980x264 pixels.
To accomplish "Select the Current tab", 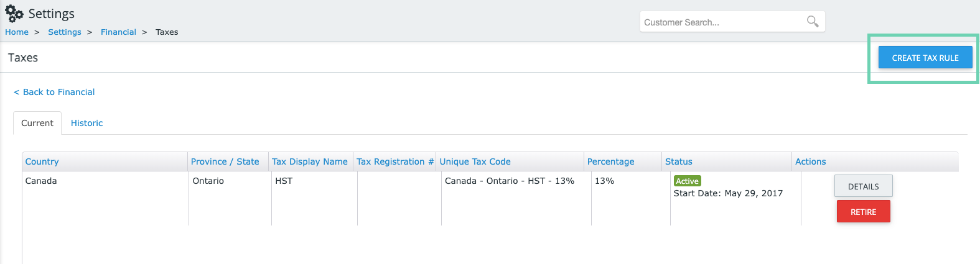I will pyautogui.click(x=37, y=123).
